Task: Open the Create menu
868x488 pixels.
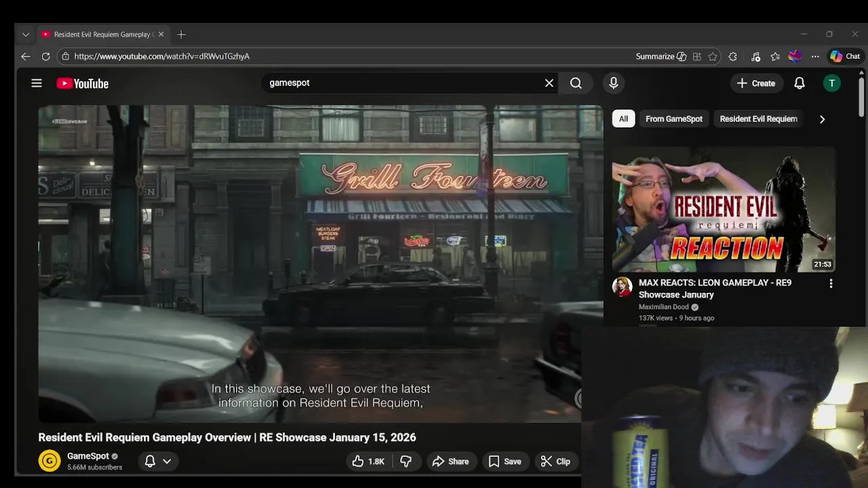Action: click(x=756, y=83)
